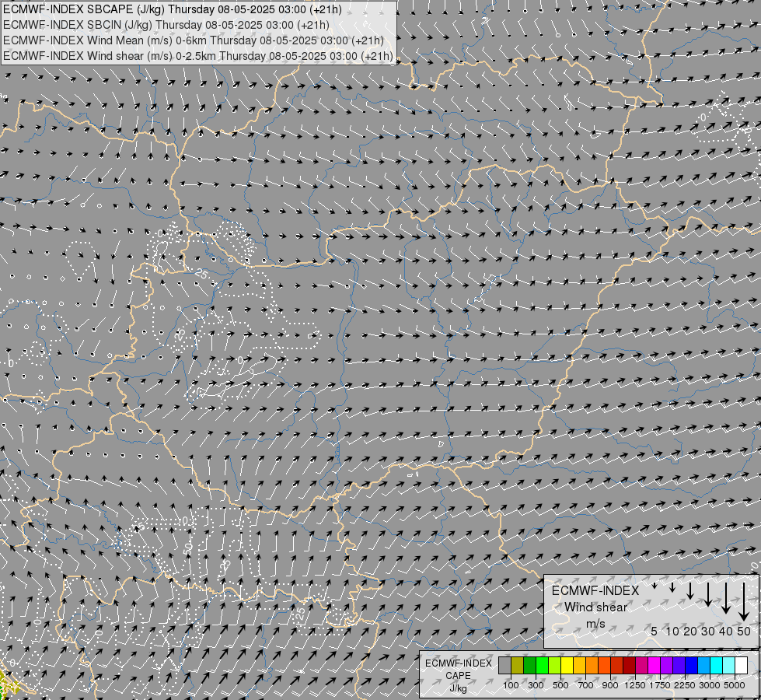Screen dimensions: 761x700
Task: Click the '3000' CAPE scale value
Action: pyautogui.click(x=710, y=685)
